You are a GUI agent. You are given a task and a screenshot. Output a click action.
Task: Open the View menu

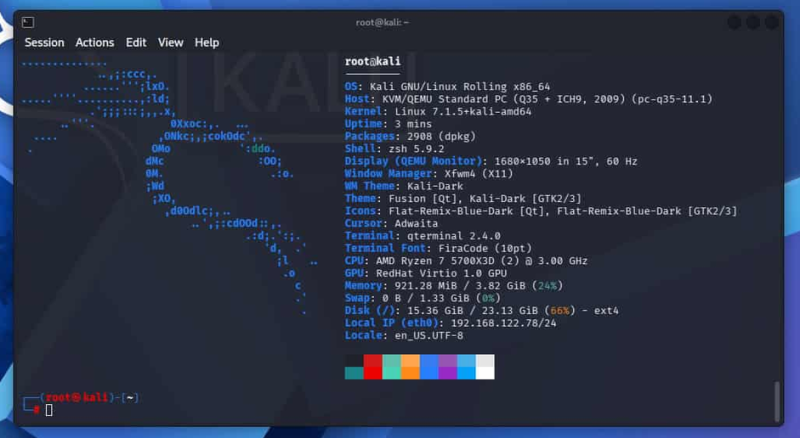click(170, 42)
